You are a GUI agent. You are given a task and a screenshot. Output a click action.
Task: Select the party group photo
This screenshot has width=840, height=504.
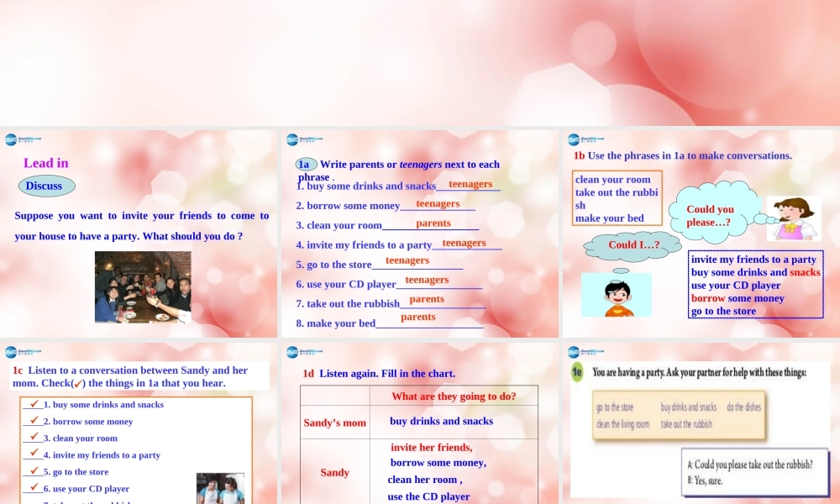pos(143,287)
